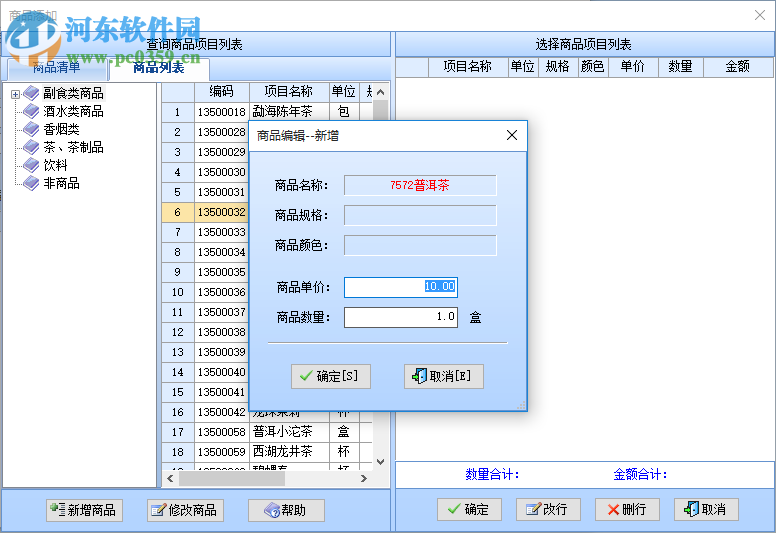Select the 饮料 category
The image size is (776, 533).
(x=55, y=165)
